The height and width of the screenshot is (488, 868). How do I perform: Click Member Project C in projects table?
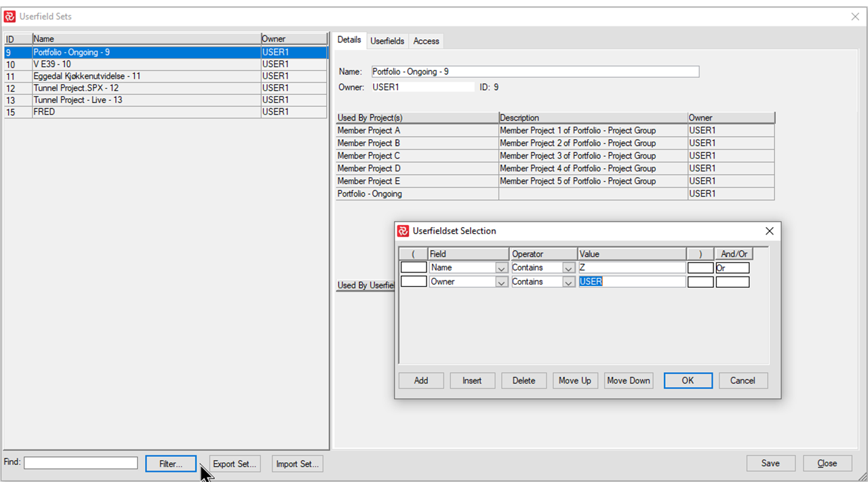point(417,156)
